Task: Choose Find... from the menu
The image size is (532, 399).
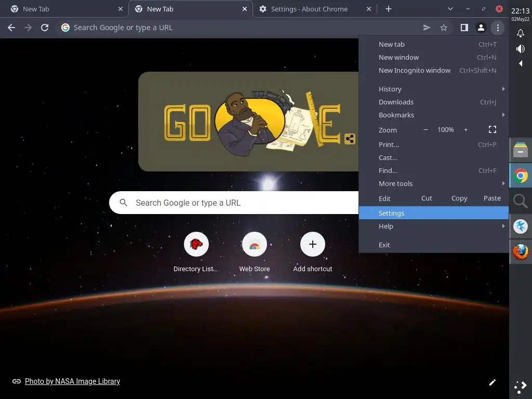Action: point(434,170)
